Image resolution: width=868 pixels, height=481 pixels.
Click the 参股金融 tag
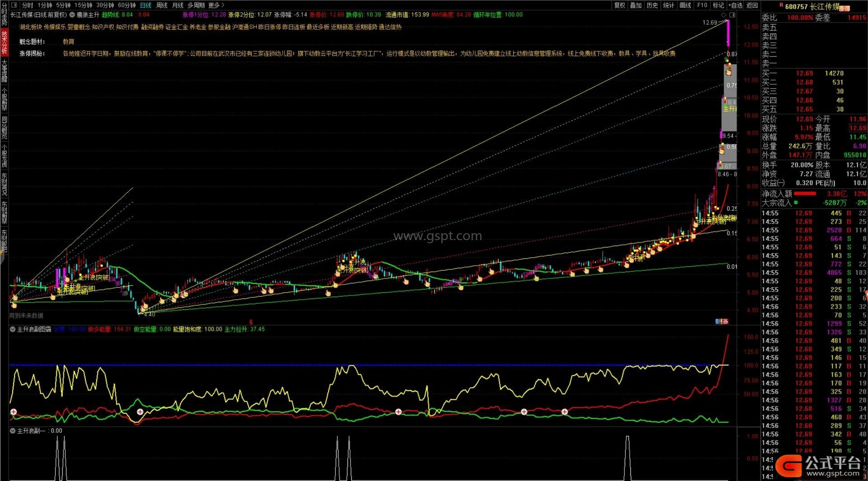pos(219,27)
